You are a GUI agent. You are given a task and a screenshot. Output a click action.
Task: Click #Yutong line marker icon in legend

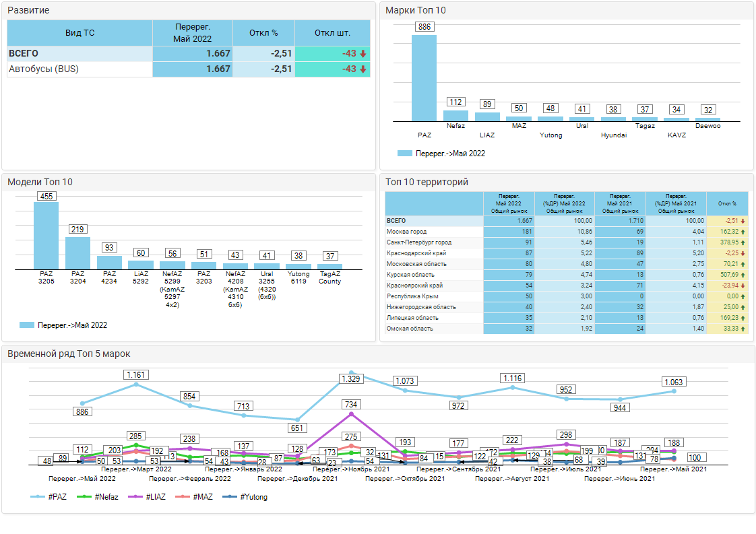coord(231,497)
